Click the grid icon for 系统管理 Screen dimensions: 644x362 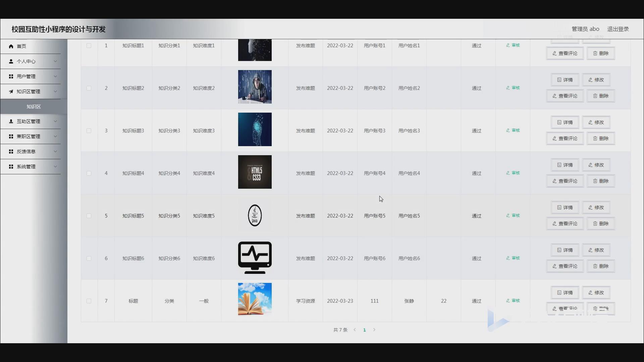pyautogui.click(x=11, y=167)
